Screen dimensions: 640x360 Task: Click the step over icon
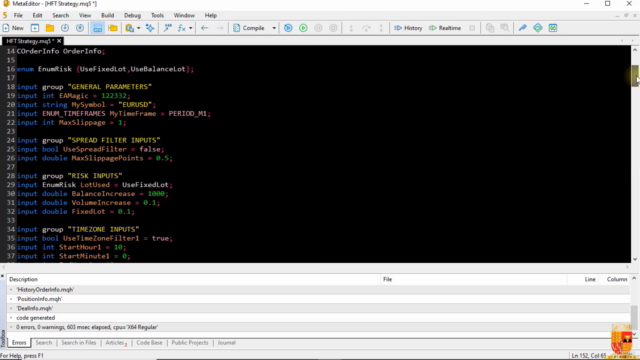coord(366,28)
